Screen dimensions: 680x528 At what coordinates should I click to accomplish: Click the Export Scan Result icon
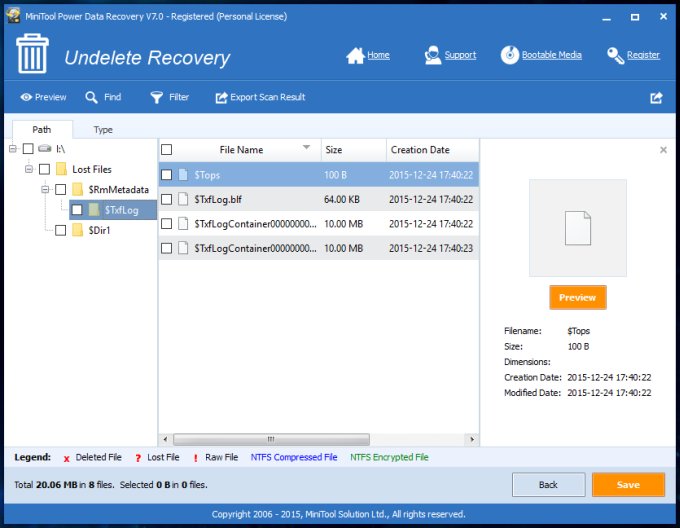coord(221,98)
